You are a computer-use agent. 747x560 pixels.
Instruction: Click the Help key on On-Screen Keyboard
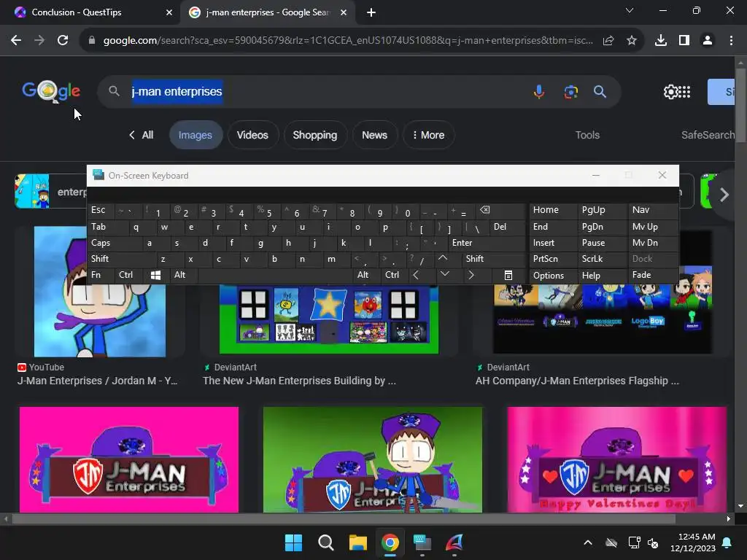click(x=602, y=275)
